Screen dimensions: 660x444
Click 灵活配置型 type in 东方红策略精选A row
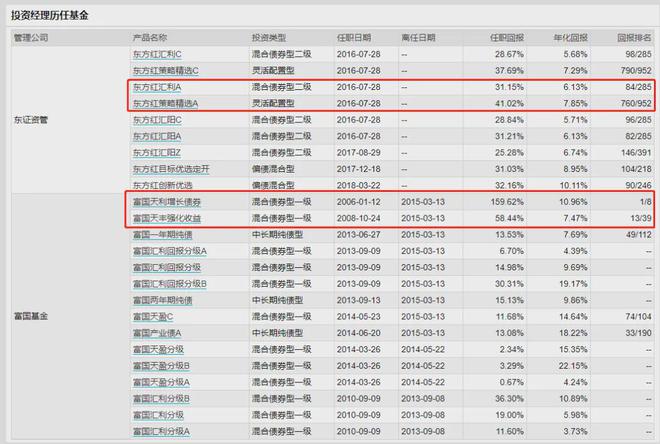click(273, 104)
